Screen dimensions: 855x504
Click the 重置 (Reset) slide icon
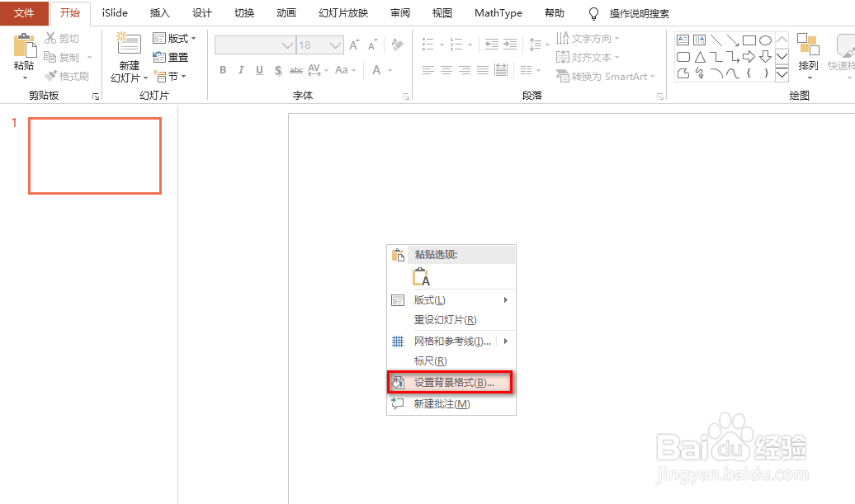(x=171, y=56)
